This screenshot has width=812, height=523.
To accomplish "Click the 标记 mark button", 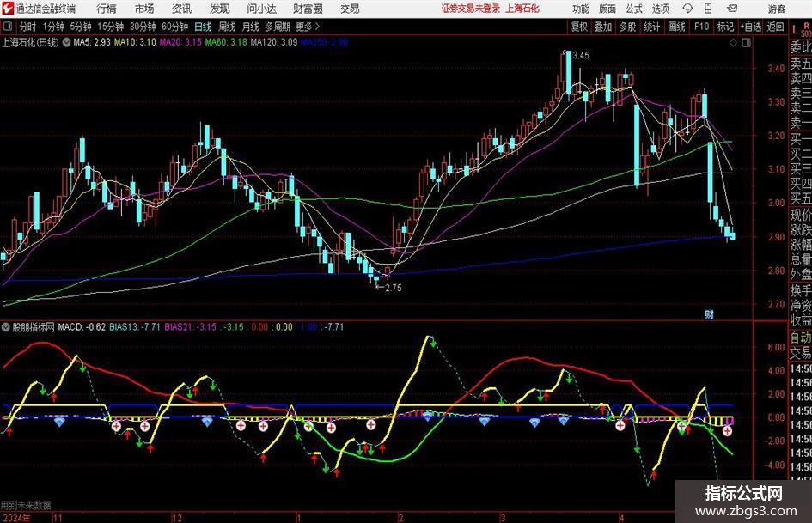I will tap(725, 27).
